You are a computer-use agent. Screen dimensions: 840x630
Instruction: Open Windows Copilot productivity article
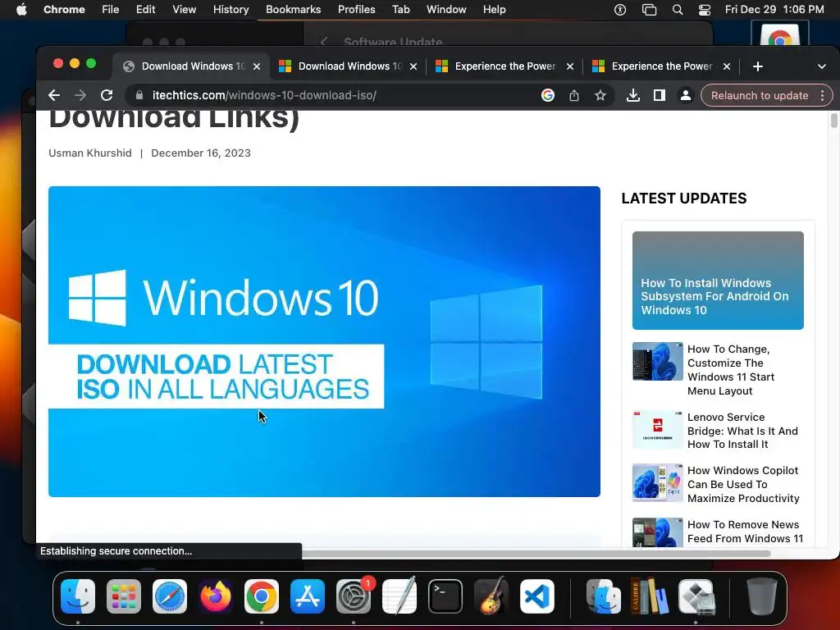743,484
